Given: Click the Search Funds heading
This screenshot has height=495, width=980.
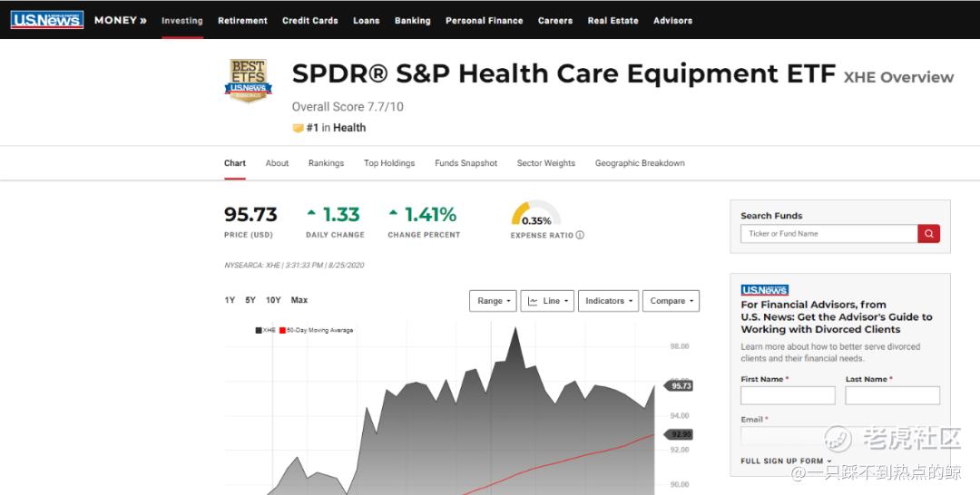Looking at the screenshot, I should (771, 216).
